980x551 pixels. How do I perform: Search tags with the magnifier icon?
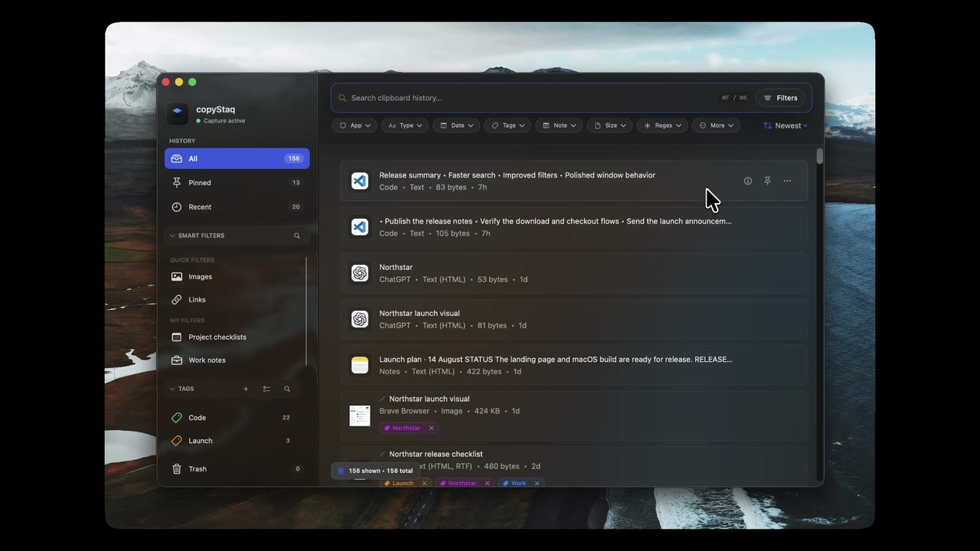287,389
